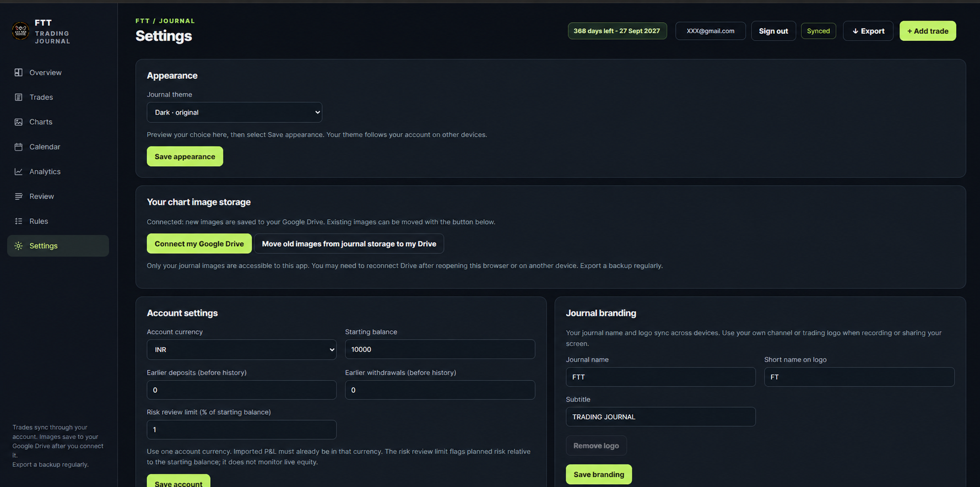Click the Remove logo button
The image size is (980, 487).
pos(596,446)
